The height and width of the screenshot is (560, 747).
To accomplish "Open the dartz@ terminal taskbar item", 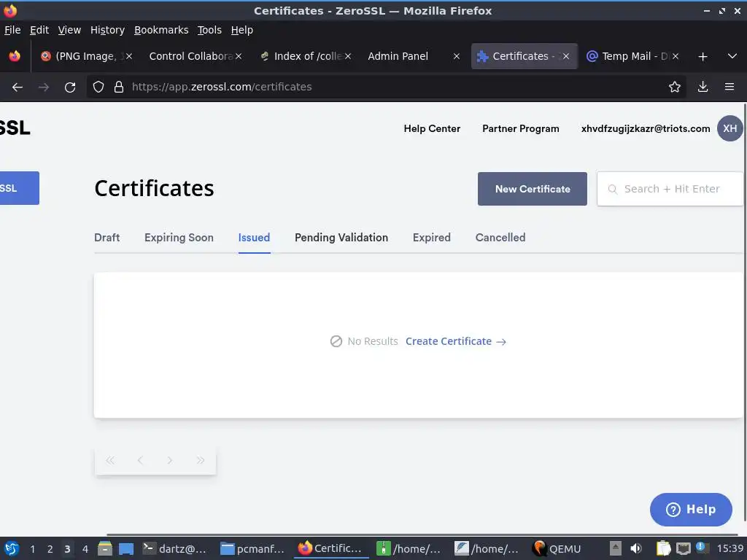I will click(175, 549).
